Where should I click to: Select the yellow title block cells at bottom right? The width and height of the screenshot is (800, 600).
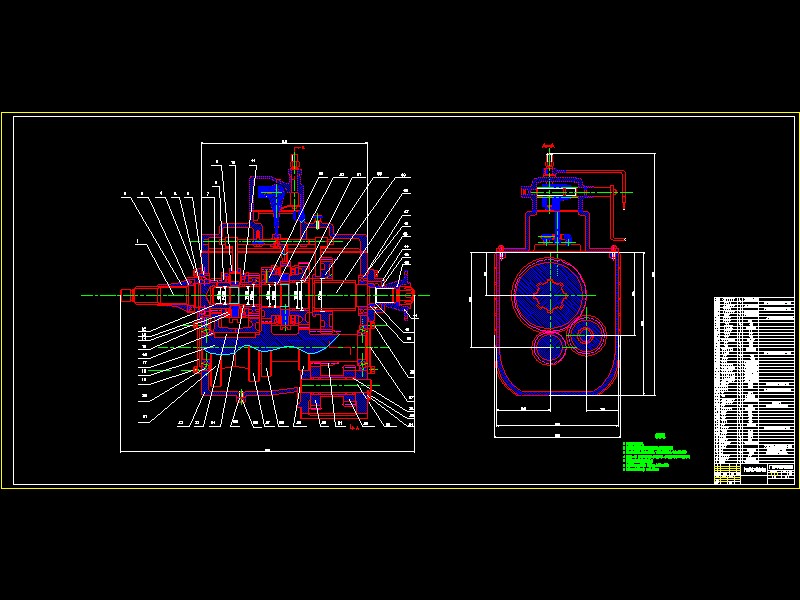pos(727,474)
